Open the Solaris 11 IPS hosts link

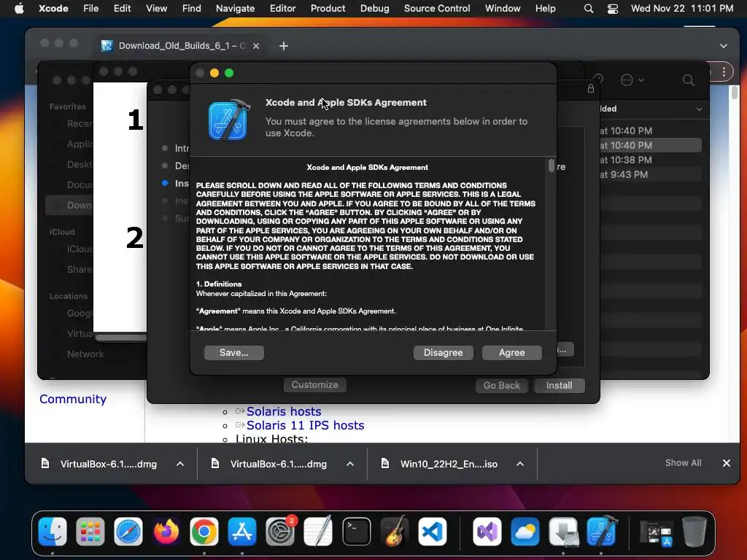point(305,425)
